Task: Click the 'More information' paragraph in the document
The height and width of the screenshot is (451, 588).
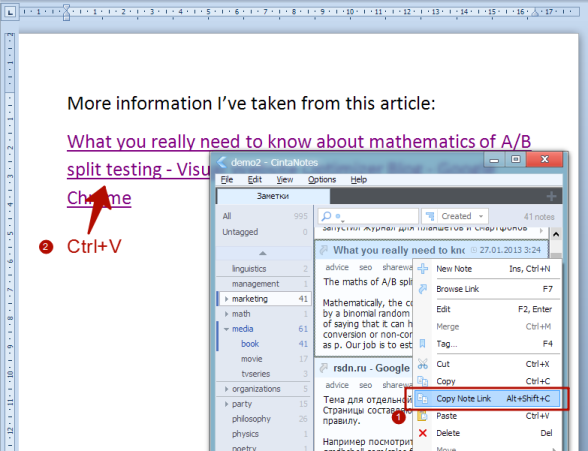Action: coord(251,103)
